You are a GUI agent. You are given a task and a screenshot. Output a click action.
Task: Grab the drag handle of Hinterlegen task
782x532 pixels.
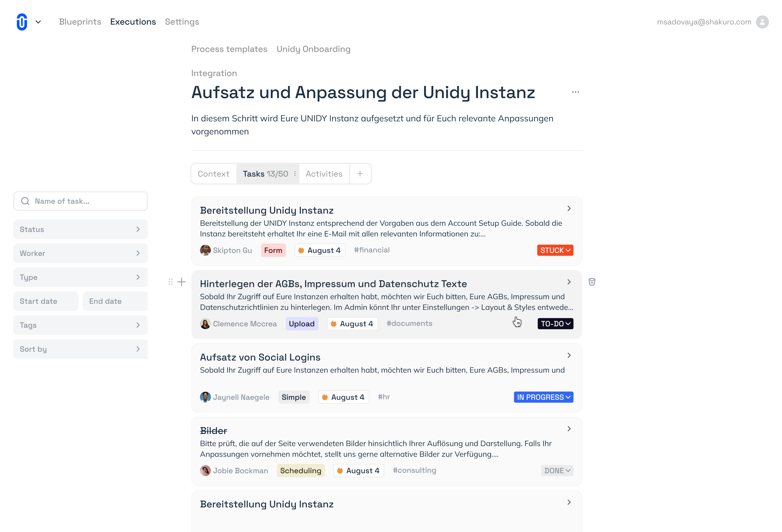[171, 282]
